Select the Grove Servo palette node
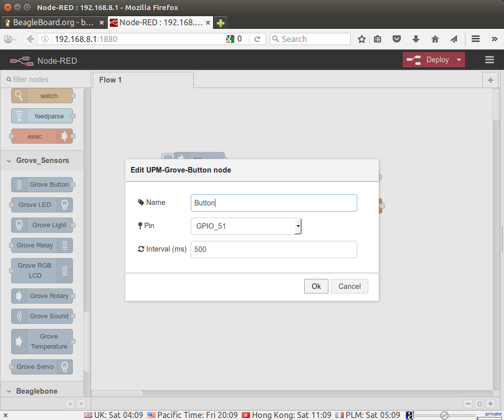This screenshot has height=420, width=504. (x=42, y=367)
